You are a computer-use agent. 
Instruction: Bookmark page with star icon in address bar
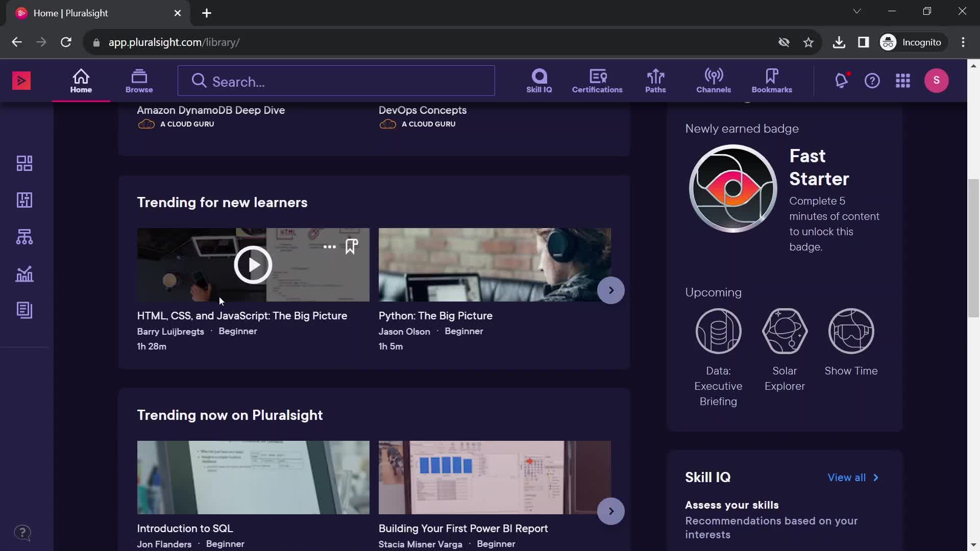[x=808, y=42]
